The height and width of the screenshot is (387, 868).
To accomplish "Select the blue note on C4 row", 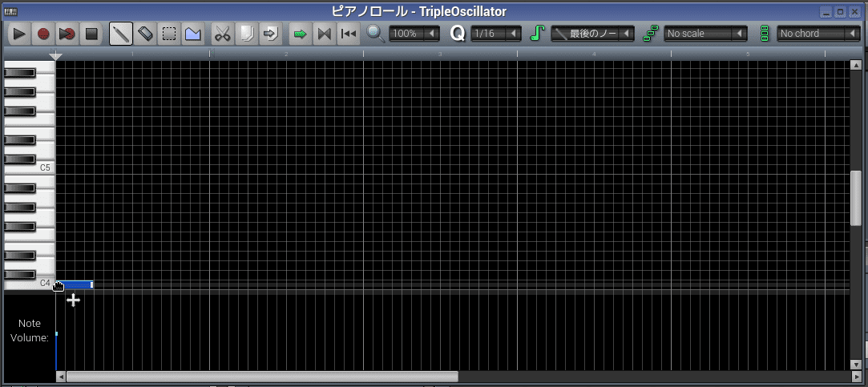I will click(75, 284).
